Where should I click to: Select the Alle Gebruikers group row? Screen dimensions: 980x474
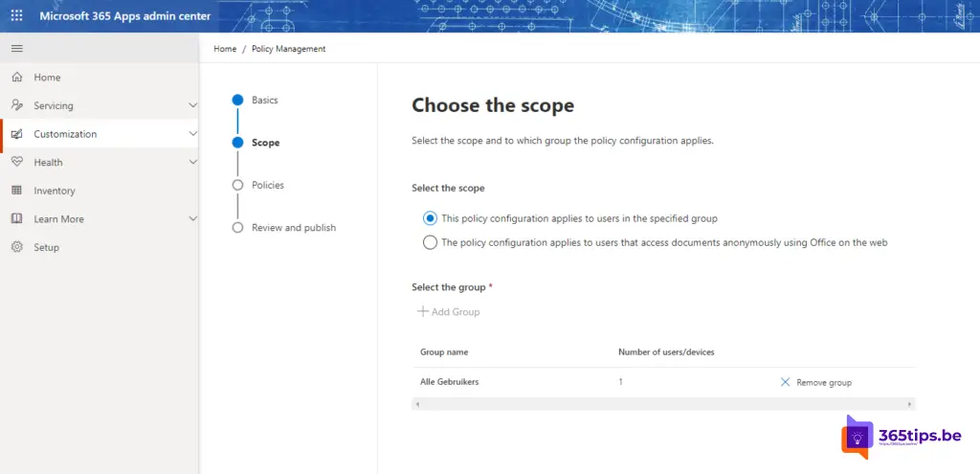[664, 382]
